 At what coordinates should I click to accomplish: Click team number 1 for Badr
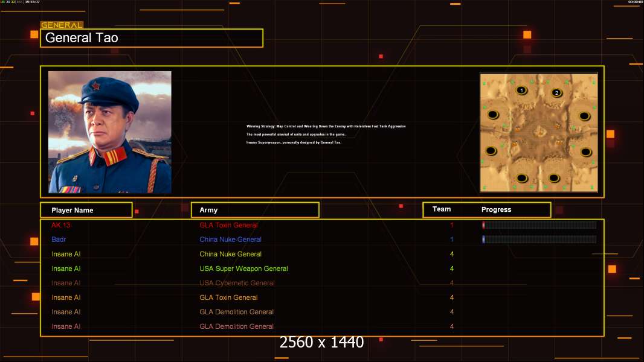click(x=452, y=240)
